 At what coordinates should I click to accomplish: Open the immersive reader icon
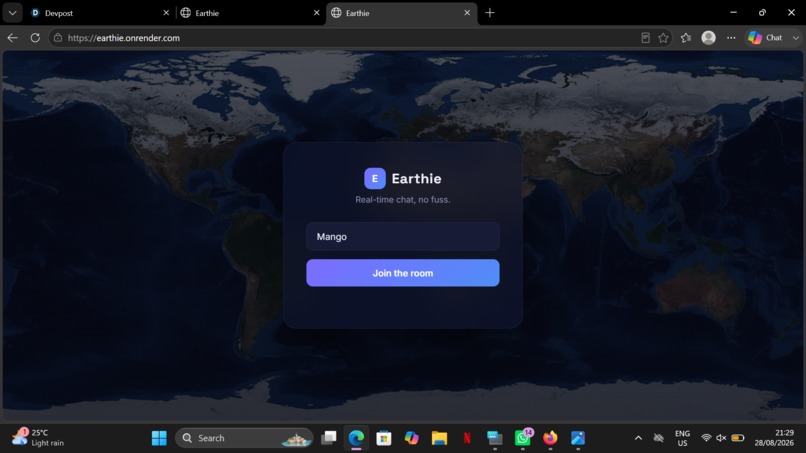tap(646, 38)
